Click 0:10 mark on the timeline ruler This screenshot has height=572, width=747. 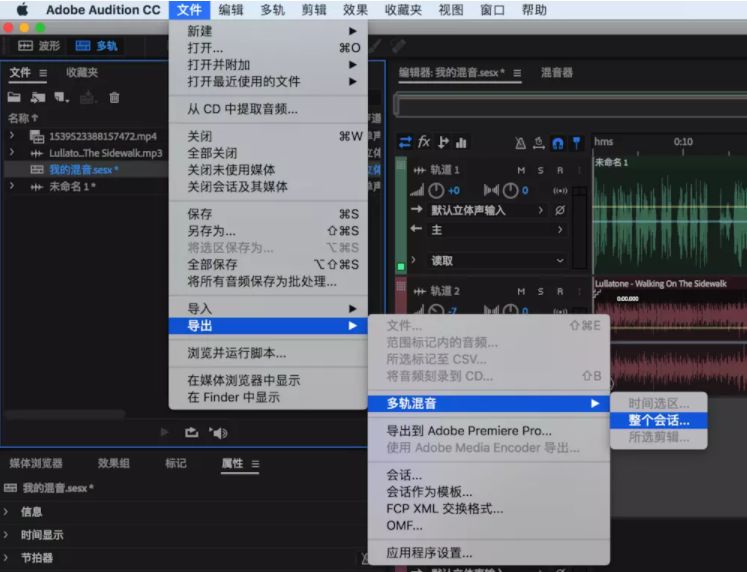click(683, 141)
